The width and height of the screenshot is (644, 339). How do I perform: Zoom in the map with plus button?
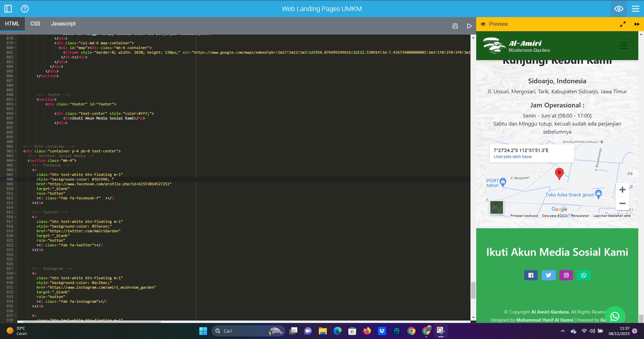pyautogui.click(x=622, y=190)
